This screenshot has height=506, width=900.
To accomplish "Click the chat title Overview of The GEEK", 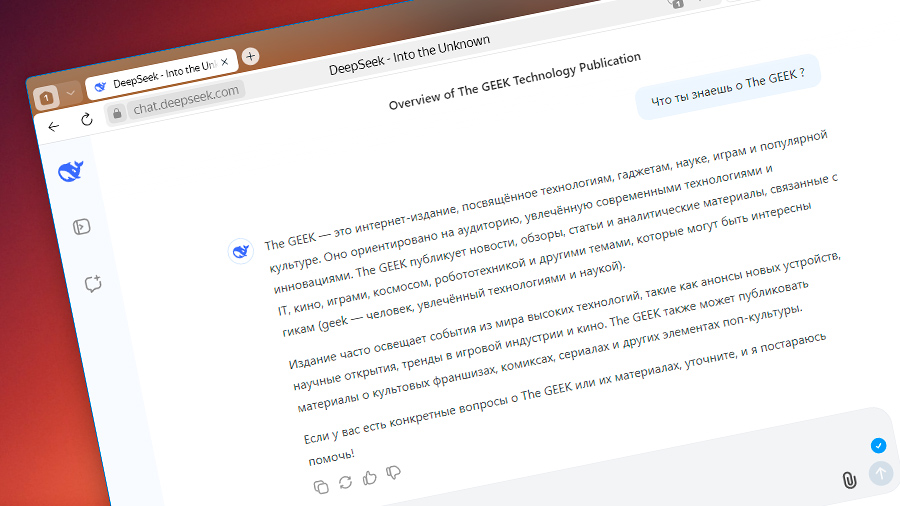I will point(514,81).
